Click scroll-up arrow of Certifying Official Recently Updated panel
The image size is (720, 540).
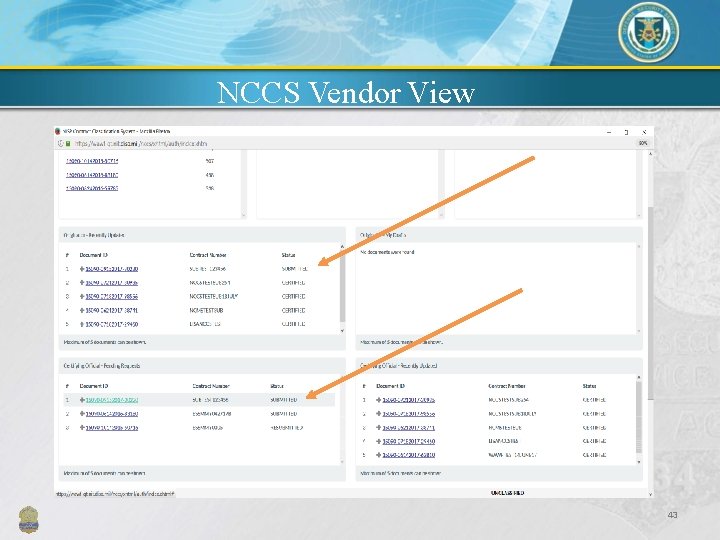click(x=639, y=377)
